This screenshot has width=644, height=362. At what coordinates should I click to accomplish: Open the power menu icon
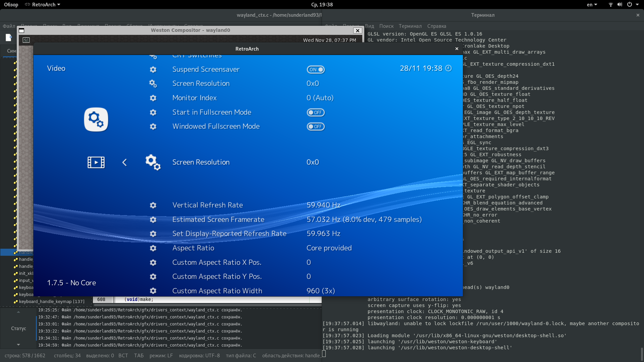[x=629, y=5]
